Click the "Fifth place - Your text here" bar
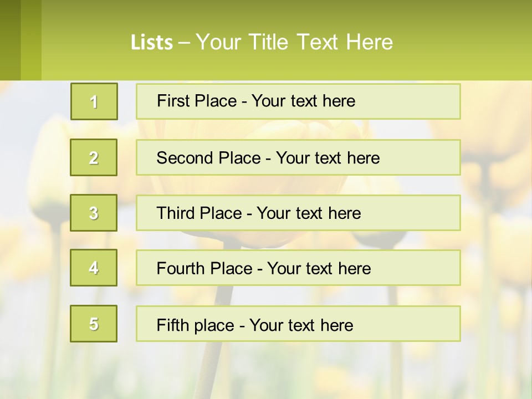Screen dimensions: 532x399 tap(298, 324)
